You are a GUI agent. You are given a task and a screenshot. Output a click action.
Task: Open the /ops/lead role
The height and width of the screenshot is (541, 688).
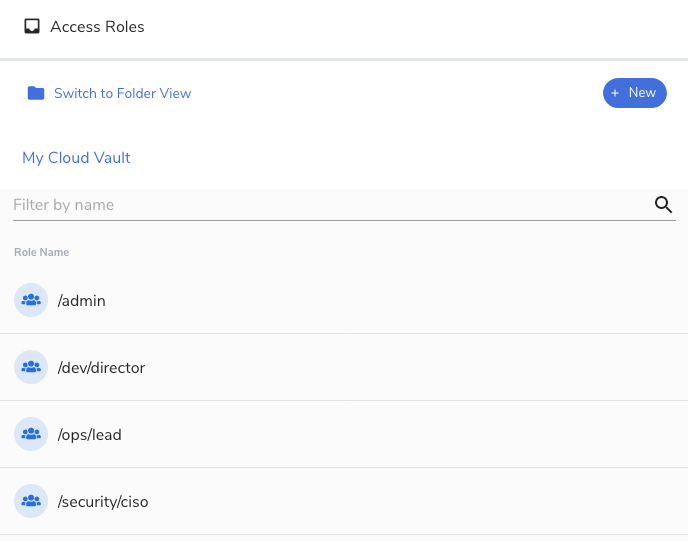[x=90, y=435]
